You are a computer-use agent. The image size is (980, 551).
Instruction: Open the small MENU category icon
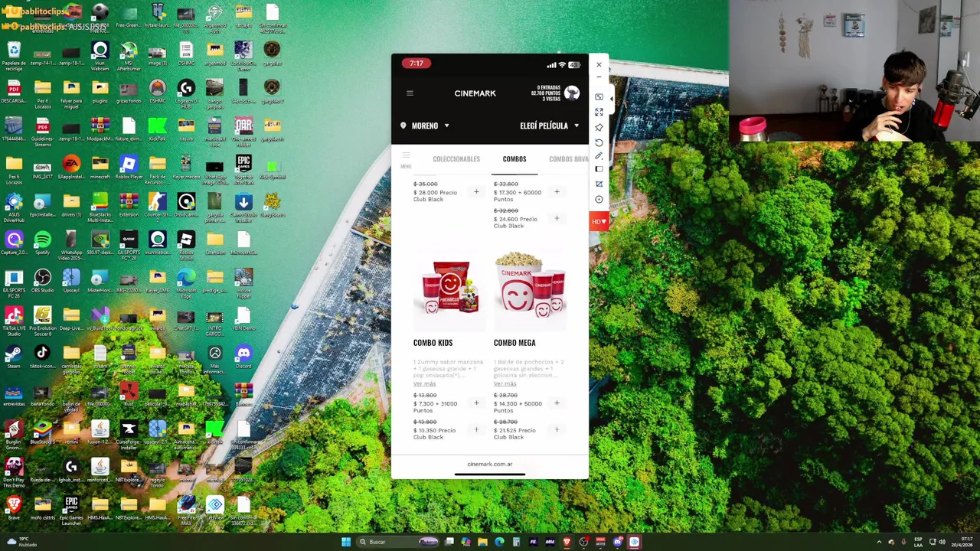click(x=406, y=159)
